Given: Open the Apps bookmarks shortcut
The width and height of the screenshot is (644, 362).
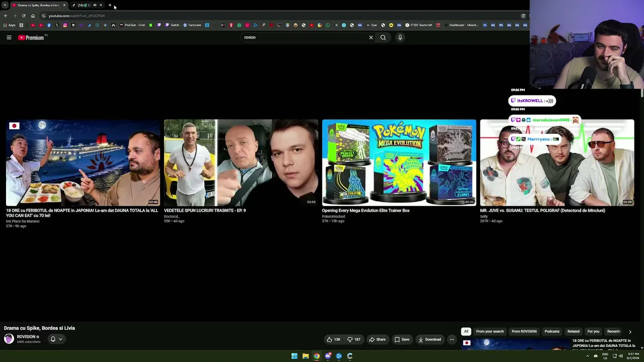Looking at the screenshot, I should (x=10, y=25).
